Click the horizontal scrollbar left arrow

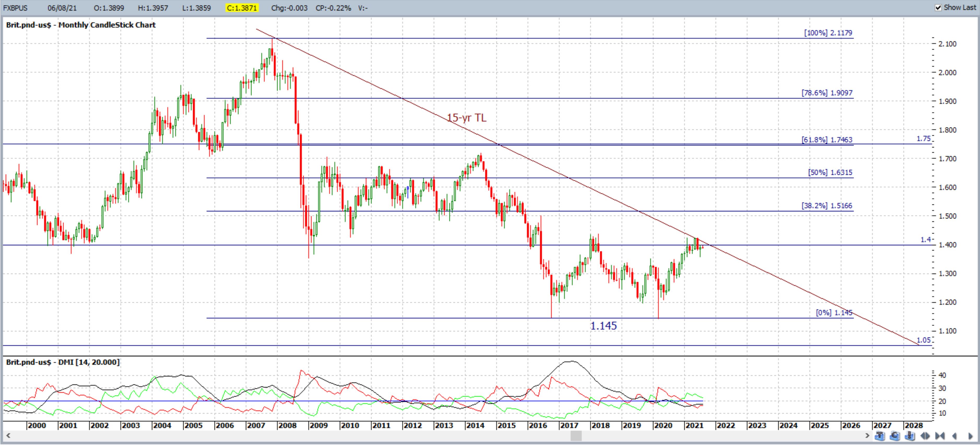pos(8,436)
